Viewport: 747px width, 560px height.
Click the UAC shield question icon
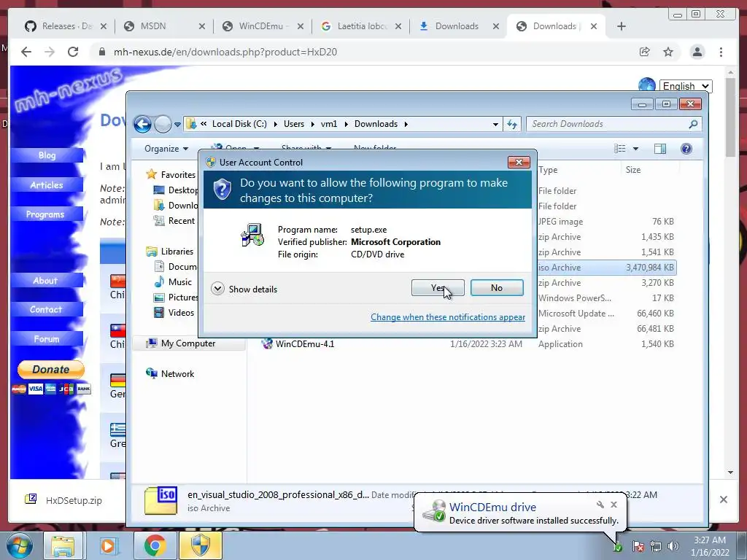pyautogui.click(x=222, y=190)
